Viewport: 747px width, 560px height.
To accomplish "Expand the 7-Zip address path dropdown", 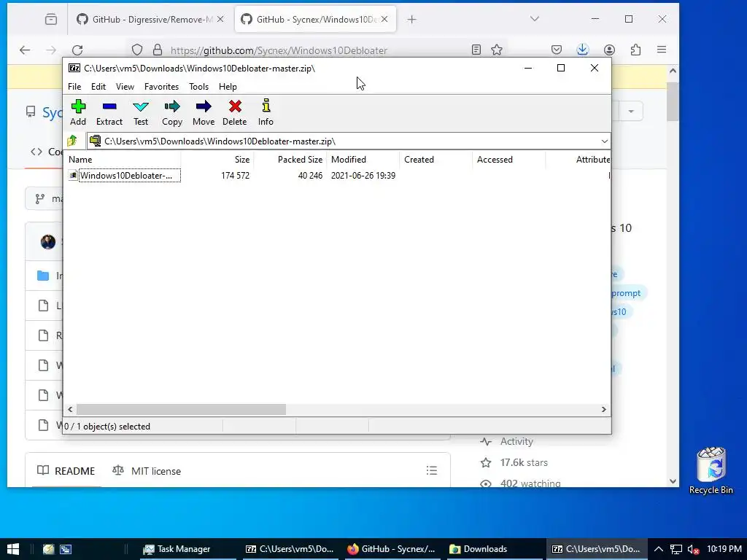I will (x=604, y=141).
